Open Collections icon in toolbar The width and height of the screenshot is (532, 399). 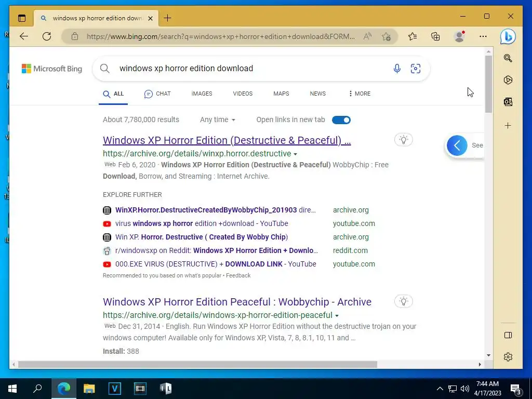[435, 36]
